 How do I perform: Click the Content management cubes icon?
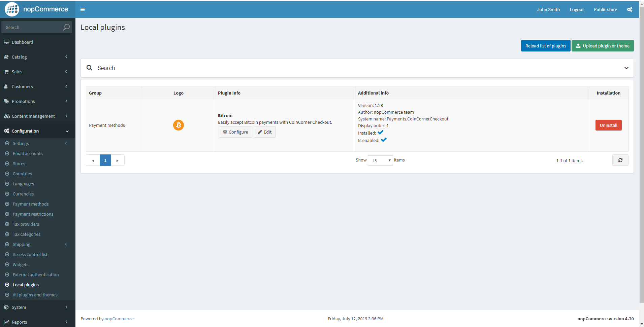tap(7, 116)
